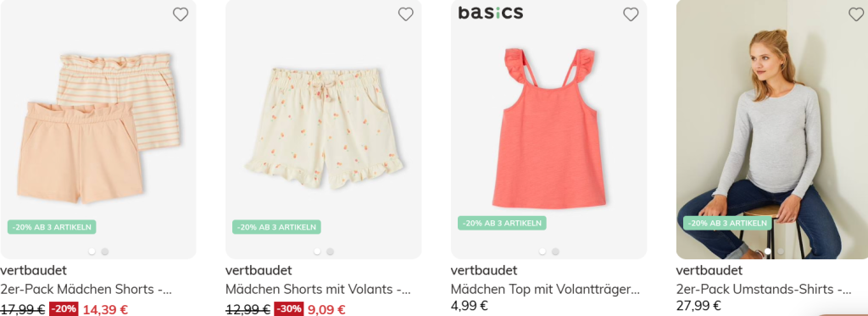View peach and striped shorts product image
The height and width of the screenshot is (316, 868).
(98, 129)
